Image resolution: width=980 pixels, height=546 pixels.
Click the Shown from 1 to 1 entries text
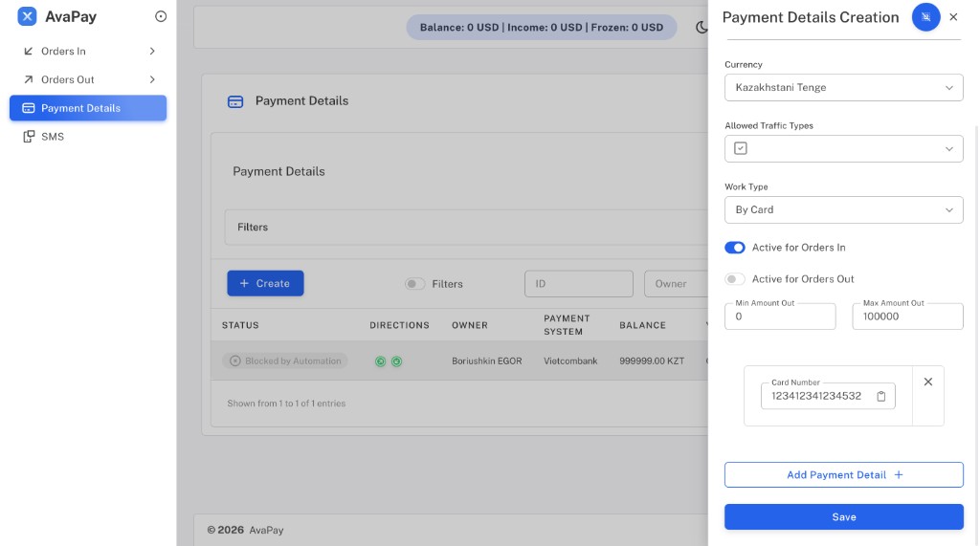(x=286, y=404)
